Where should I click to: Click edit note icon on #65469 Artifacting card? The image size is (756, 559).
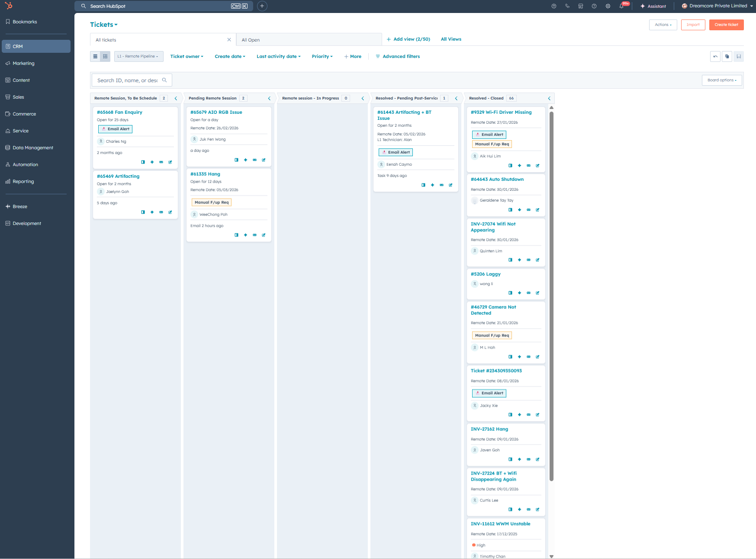pyautogui.click(x=170, y=212)
